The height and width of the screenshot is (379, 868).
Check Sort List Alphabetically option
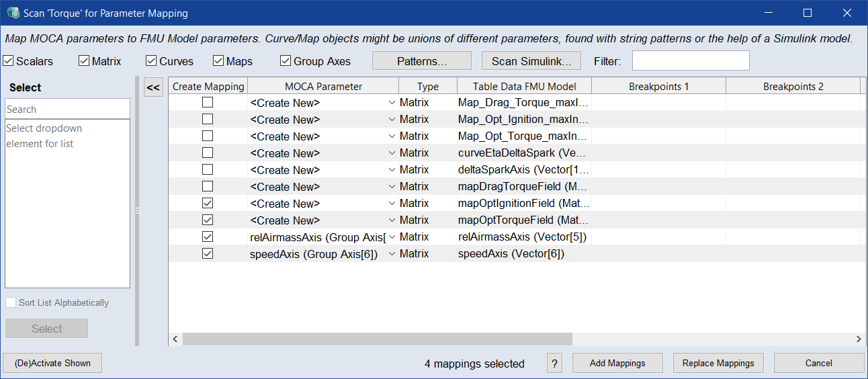coord(11,303)
